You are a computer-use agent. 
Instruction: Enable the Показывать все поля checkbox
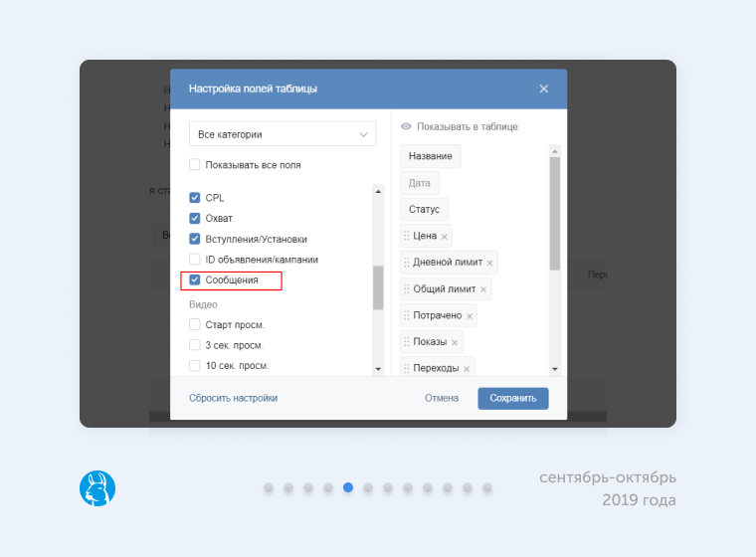pyautogui.click(x=195, y=165)
